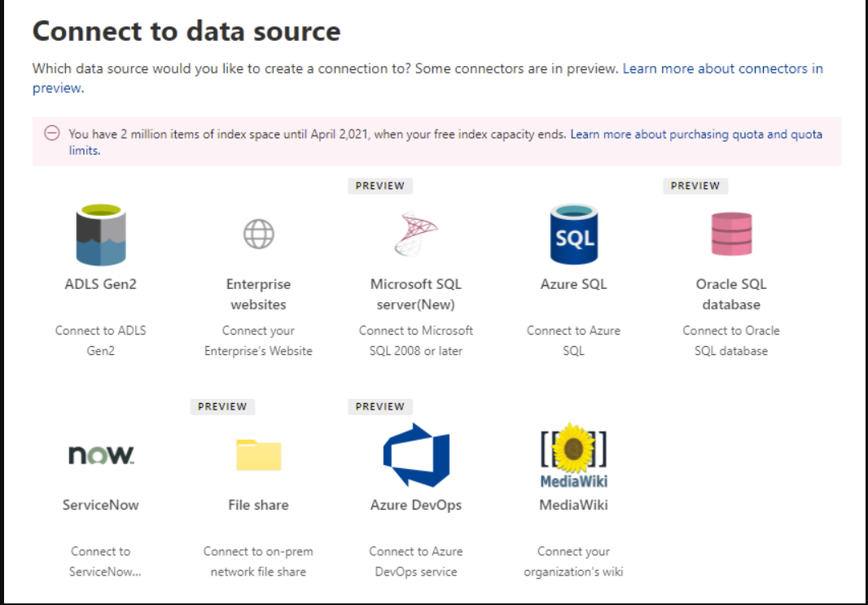Screen dimensions: 868x605
Task: Click the Azure SQL title text
Action: [x=573, y=284]
